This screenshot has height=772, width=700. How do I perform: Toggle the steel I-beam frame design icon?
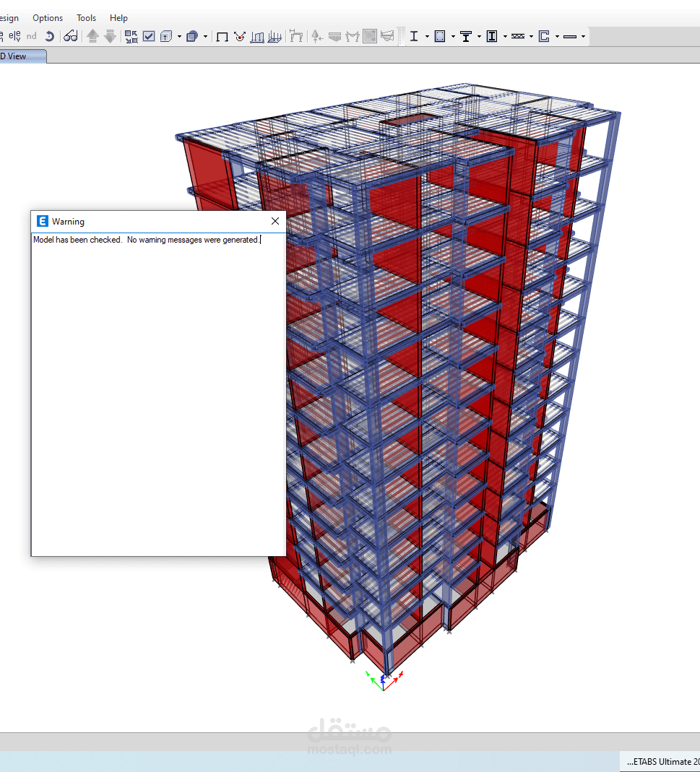414,36
